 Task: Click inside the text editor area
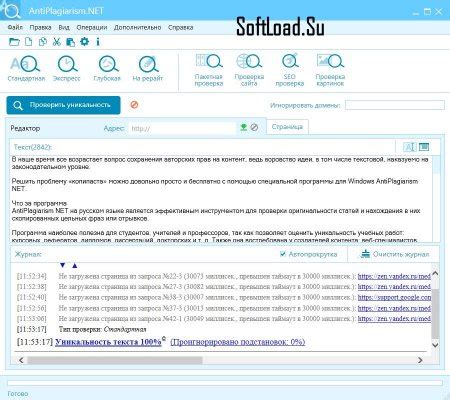coord(221,199)
